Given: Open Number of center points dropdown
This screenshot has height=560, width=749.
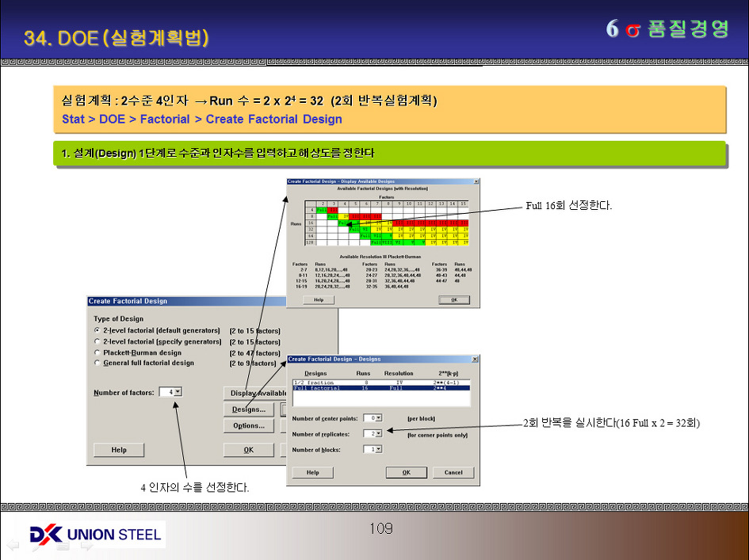Looking at the screenshot, I should [x=379, y=418].
